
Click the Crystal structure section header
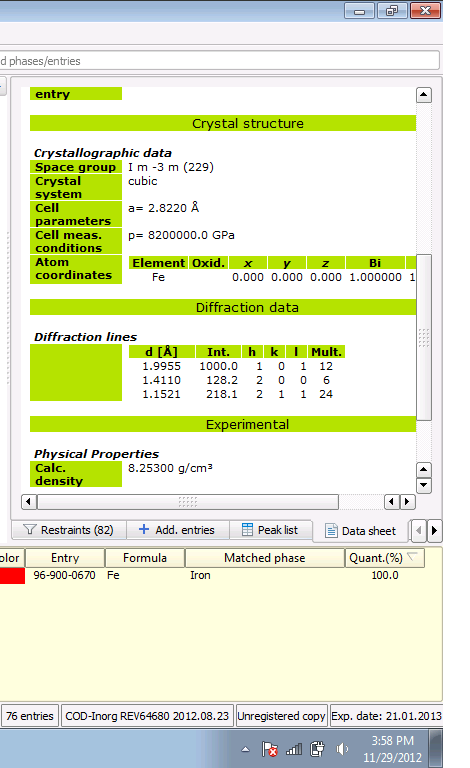click(223, 123)
